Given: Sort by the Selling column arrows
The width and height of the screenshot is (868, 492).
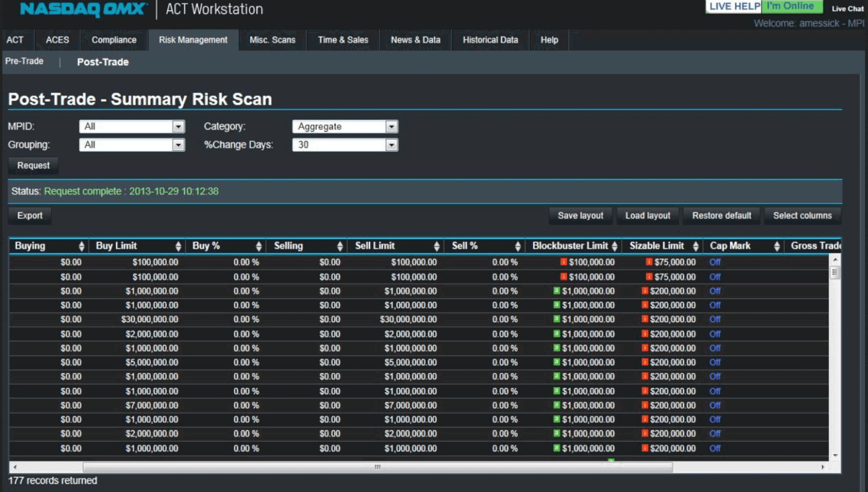Looking at the screenshot, I should click(x=340, y=246).
